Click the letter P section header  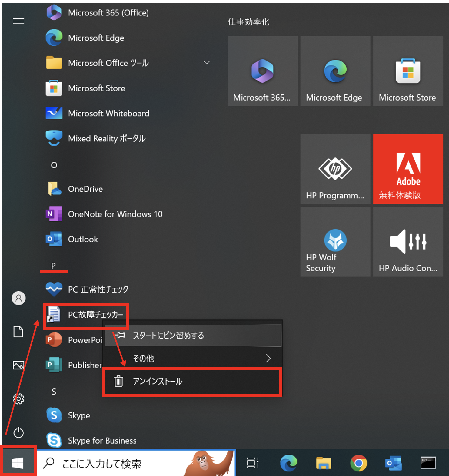coord(53,266)
